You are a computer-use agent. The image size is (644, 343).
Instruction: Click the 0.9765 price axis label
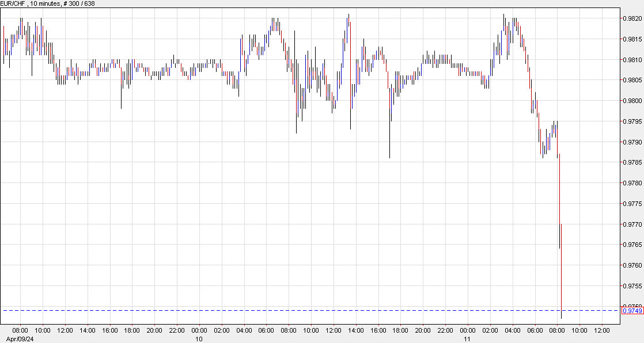point(632,245)
